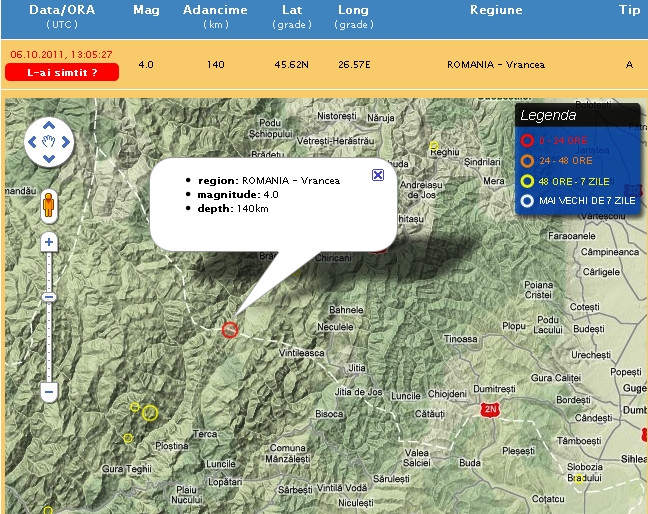Select the yellow marker above Ploștina
This screenshot has width=648, height=514.
tap(128, 438)
